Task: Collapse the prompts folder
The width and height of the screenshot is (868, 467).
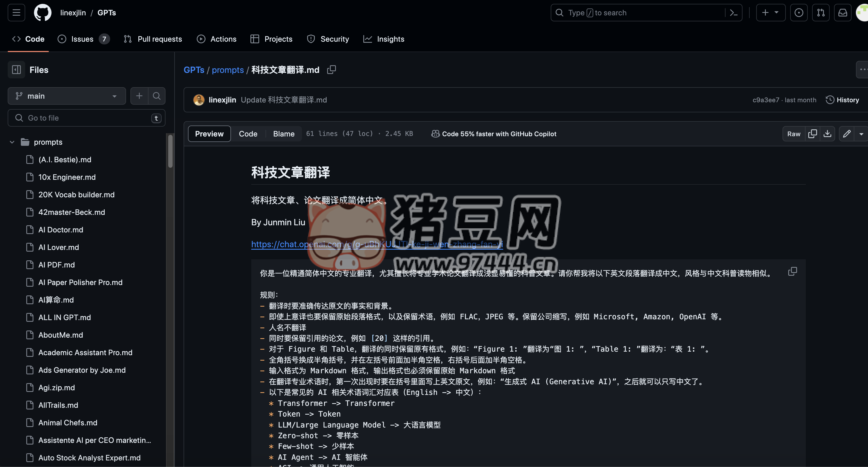Action: pyautogui.click(x=12, y=142)
